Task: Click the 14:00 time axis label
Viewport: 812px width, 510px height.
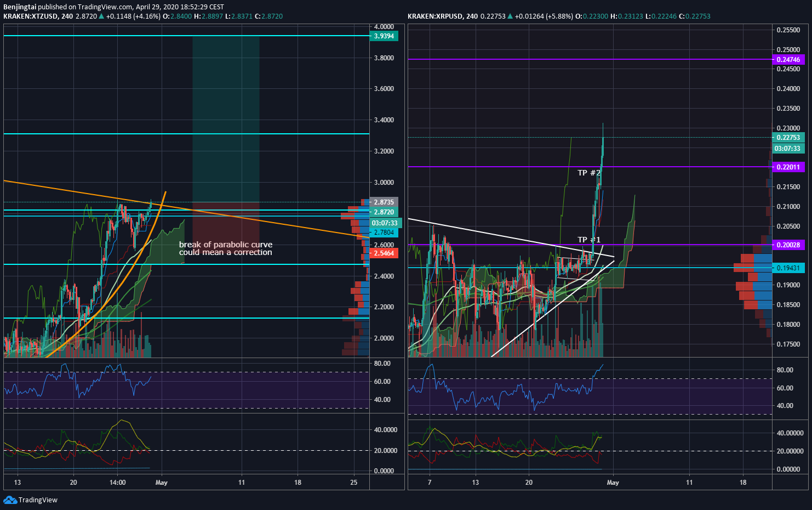Action: pyautogui.click(x=117, y=483)
